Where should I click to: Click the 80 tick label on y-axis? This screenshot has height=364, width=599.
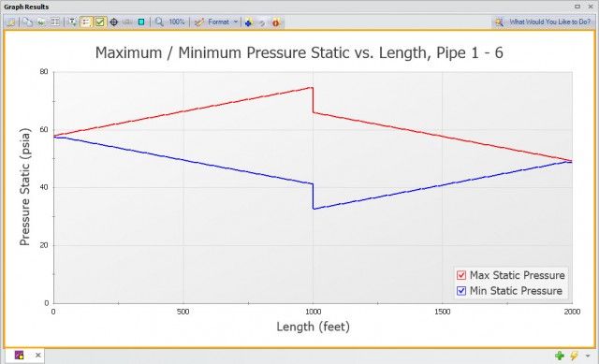44,71
